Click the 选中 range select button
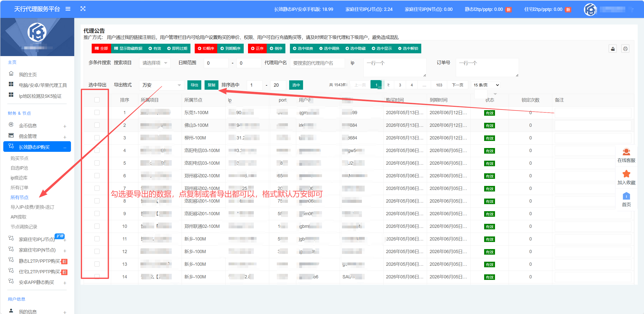Screen dimensions: 644x314 pos(296,85)
